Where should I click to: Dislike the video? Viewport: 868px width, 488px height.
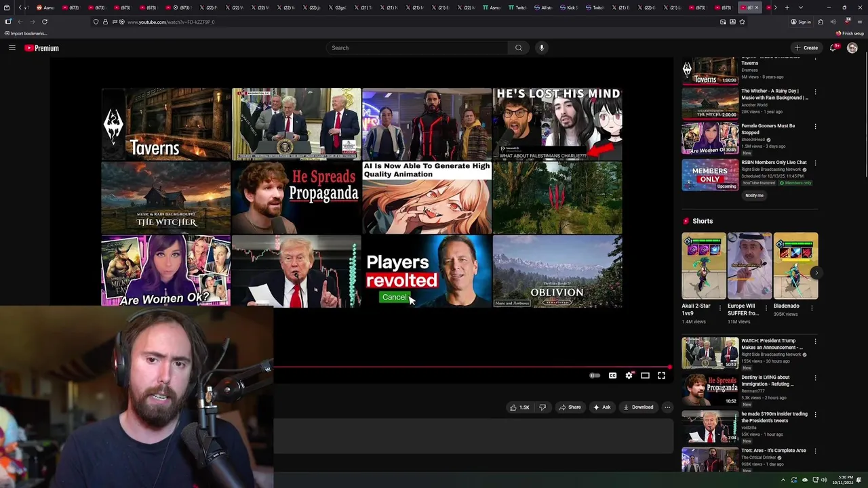pos(542,407)
